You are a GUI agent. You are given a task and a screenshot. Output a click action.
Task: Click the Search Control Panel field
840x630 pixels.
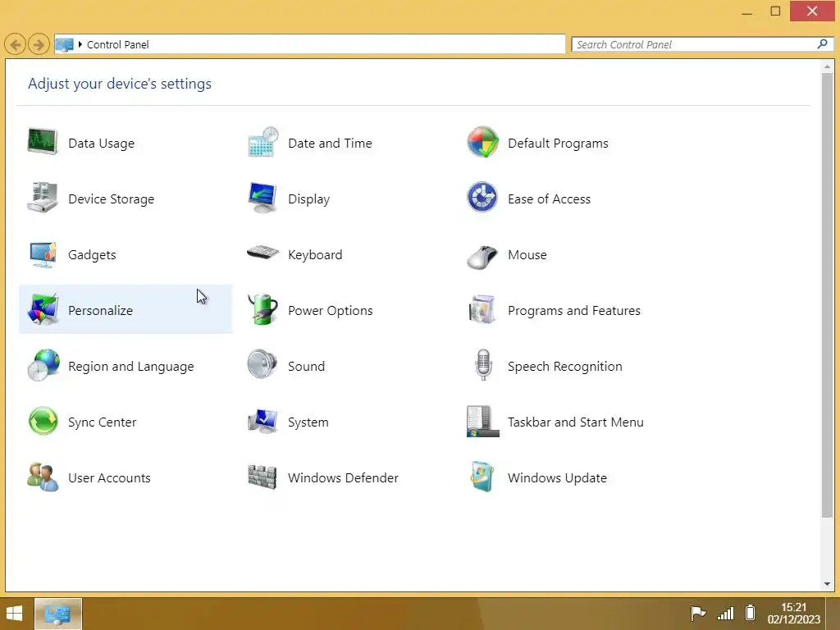702,44
